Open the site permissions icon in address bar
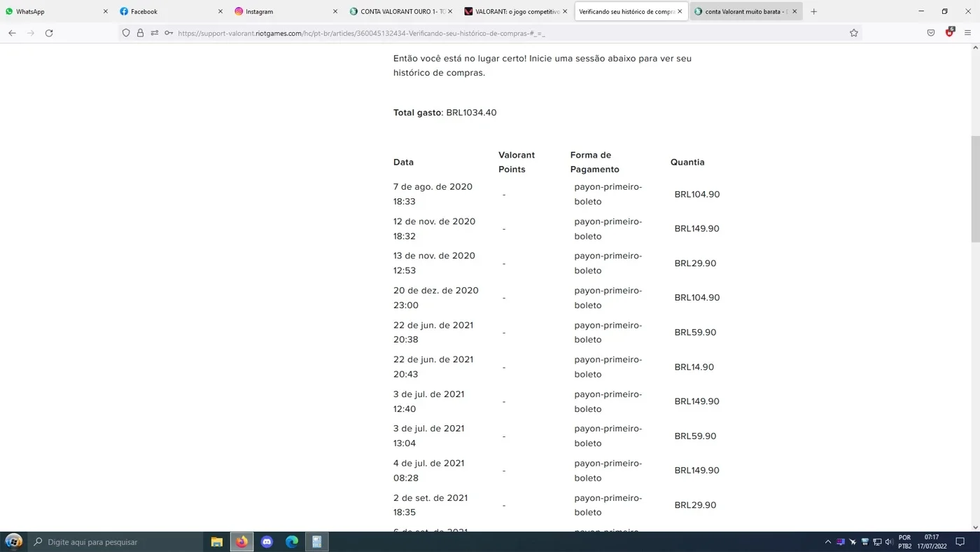 [155, 33]
